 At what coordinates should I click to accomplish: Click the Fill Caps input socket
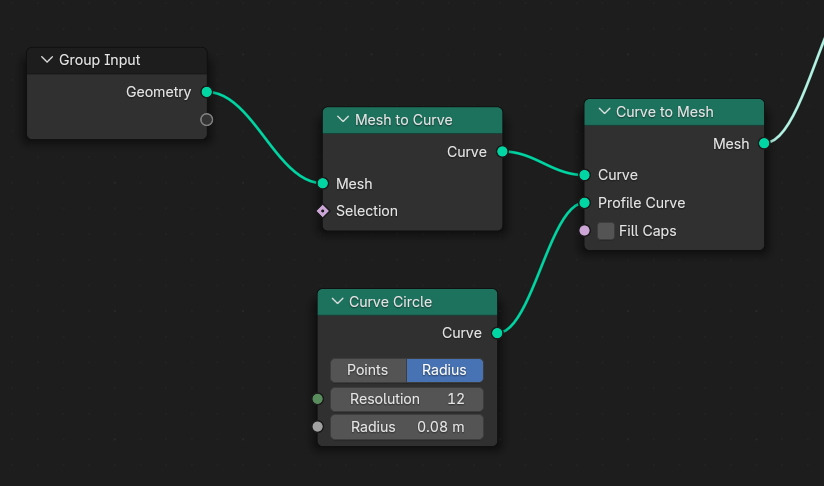(x=584, y=230)
